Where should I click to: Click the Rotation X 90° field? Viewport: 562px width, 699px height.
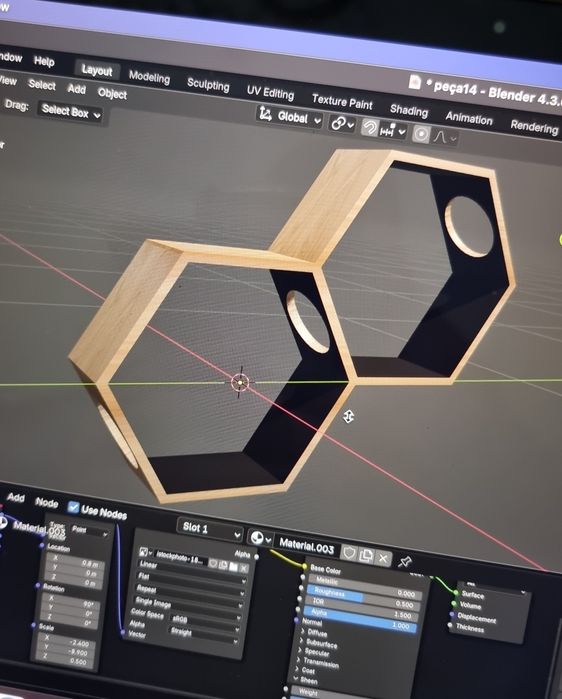coord(71,601)
